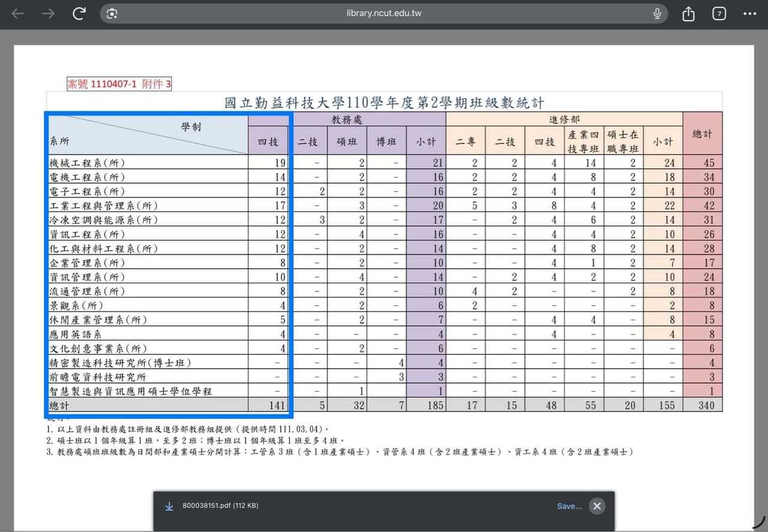Open the share sheet
Screen dimensions: 768x532
pos(689,13)
